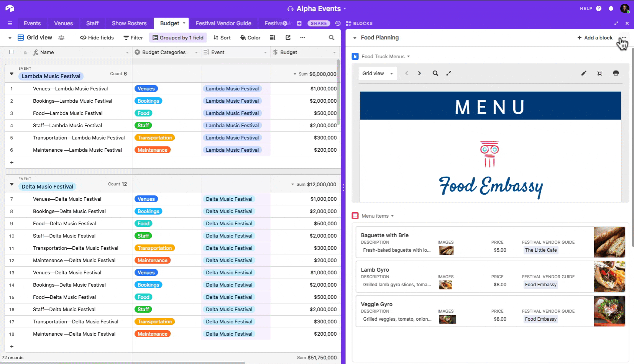The height and width of the screenshot is (364, 634).
Task: Switch to the Staff tab
Action: pos(92,23)
